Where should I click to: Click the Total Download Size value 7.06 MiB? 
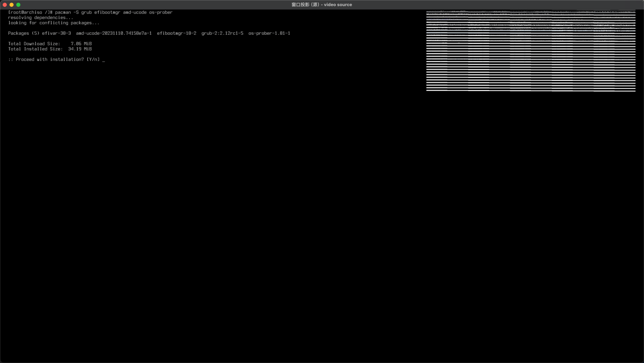pyautogui.click(x=81, y=44)
